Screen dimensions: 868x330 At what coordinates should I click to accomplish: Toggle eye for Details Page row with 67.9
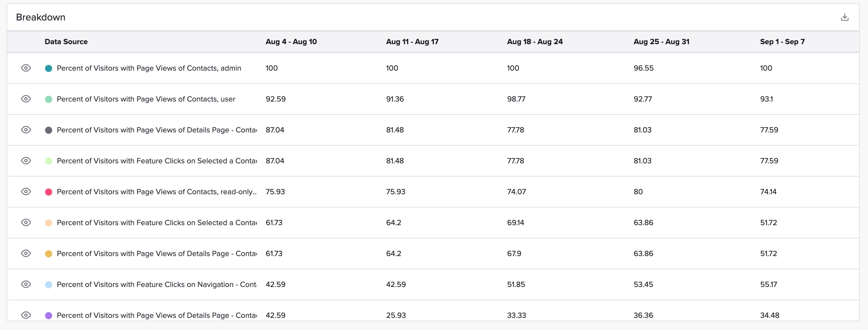[x=26, y=254]
